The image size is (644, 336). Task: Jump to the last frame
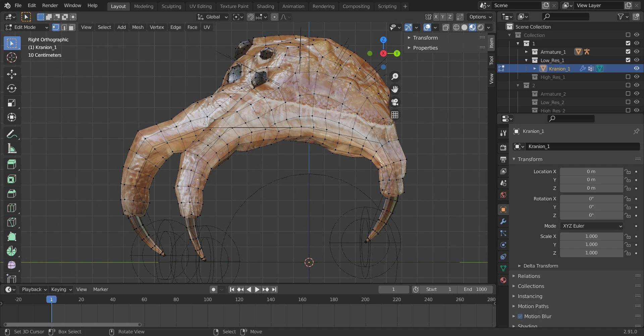[274, 289]
